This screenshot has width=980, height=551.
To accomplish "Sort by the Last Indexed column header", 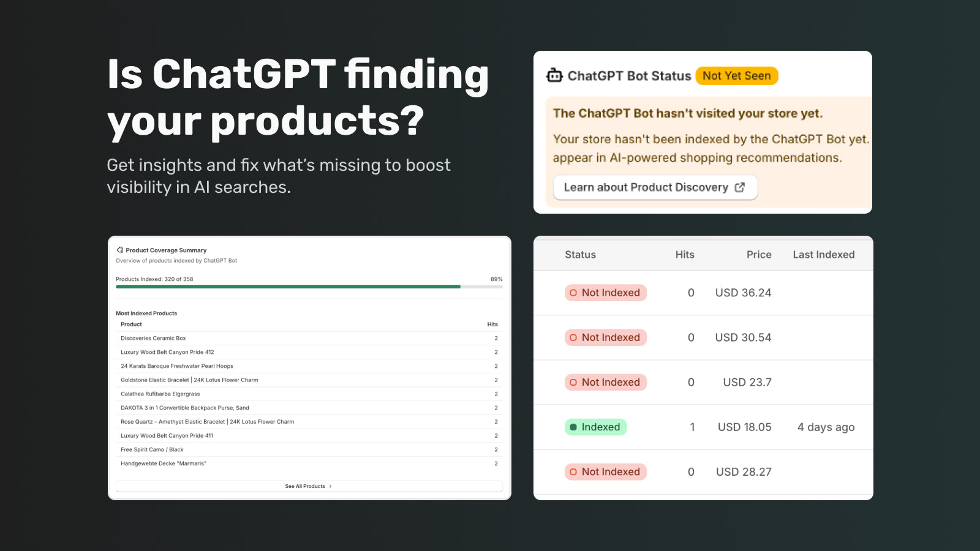I will coord(824,255).
